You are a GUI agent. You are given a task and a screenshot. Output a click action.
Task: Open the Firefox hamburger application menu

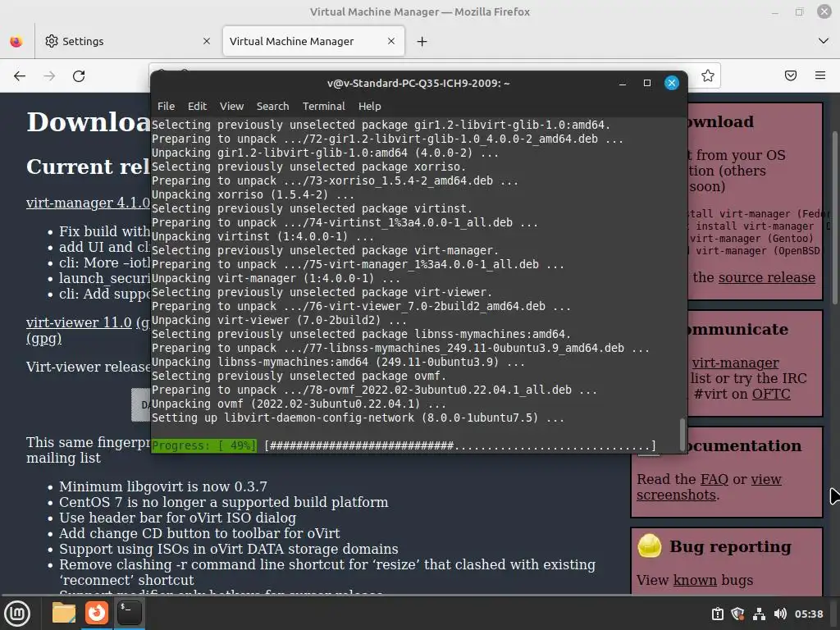point(820,75)
